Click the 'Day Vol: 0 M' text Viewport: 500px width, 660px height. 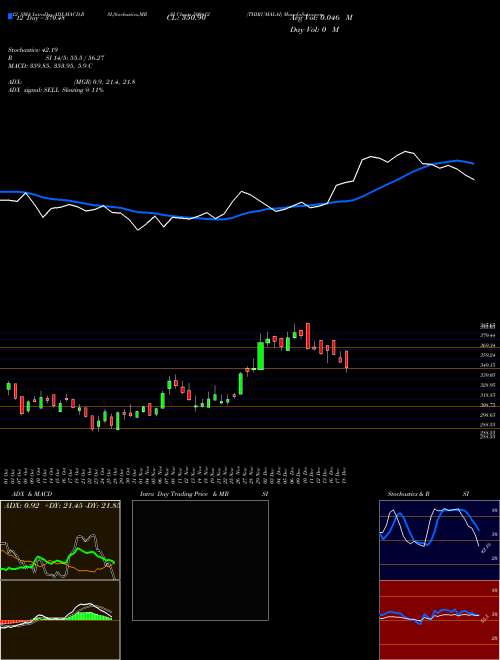click(x=315, y=29)
